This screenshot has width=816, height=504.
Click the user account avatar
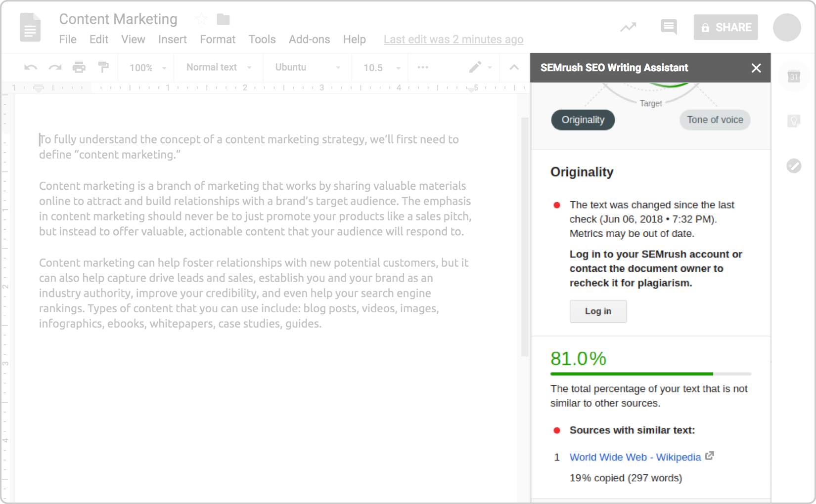787,27
